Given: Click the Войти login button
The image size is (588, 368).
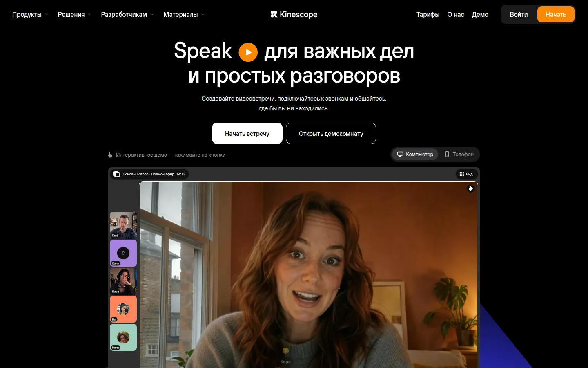Looking at the screenshot, I should (519, 14).
